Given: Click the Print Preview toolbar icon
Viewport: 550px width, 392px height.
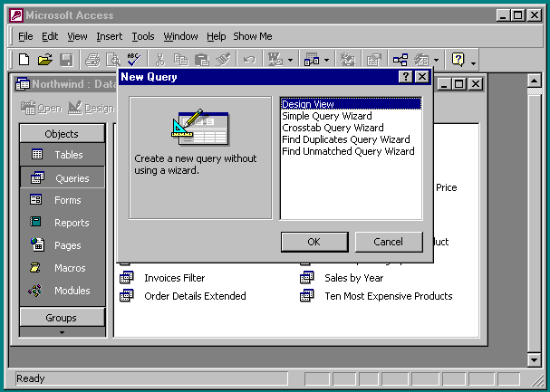Looking at the screenshot, I should [x=113, y=60].
